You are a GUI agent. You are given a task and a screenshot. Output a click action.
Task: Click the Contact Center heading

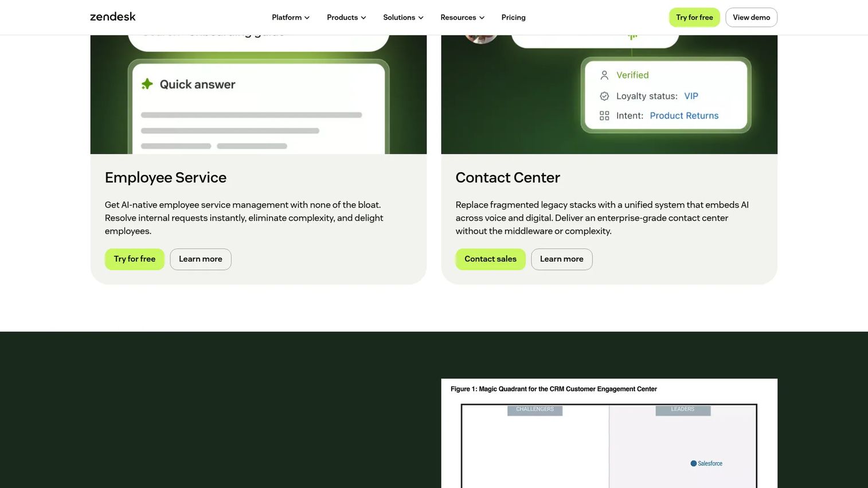pos(507,178)
